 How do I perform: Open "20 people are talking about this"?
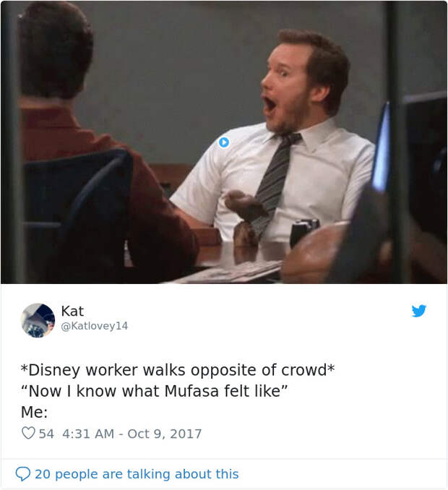coord(137,474)
